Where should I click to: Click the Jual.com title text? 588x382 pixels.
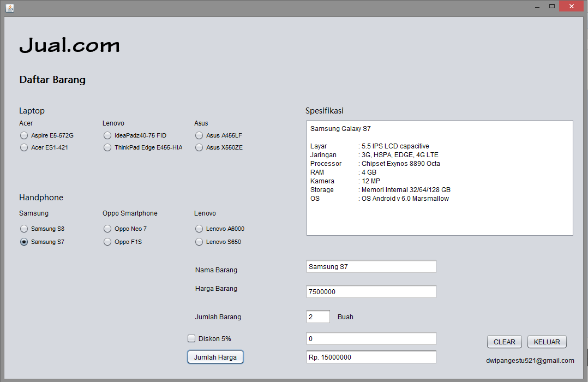point(70,45)
